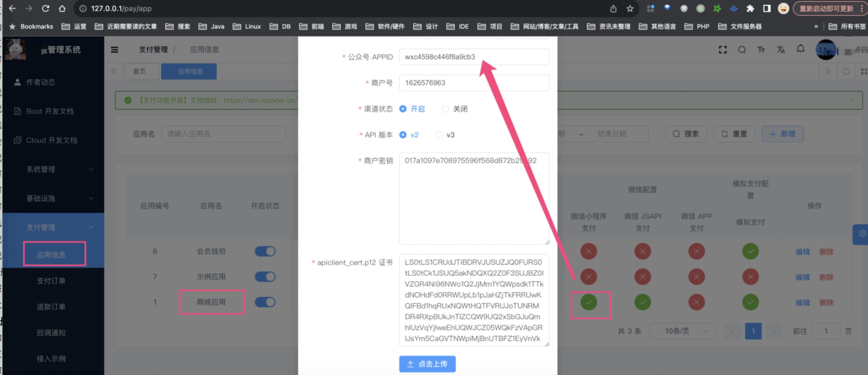Click the 新增 button
Image resolution: width=868 pixels, height=375 pixels.
tap(782, 134)
